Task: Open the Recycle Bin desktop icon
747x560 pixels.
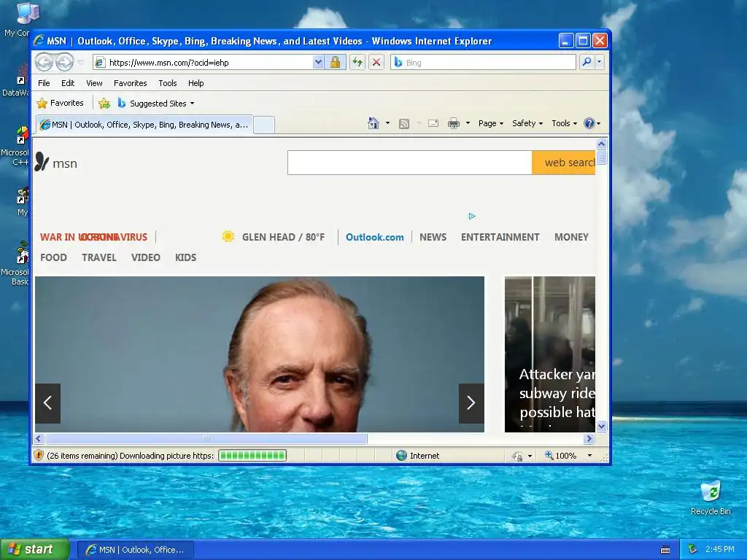Action: click(x=711, y=498)
